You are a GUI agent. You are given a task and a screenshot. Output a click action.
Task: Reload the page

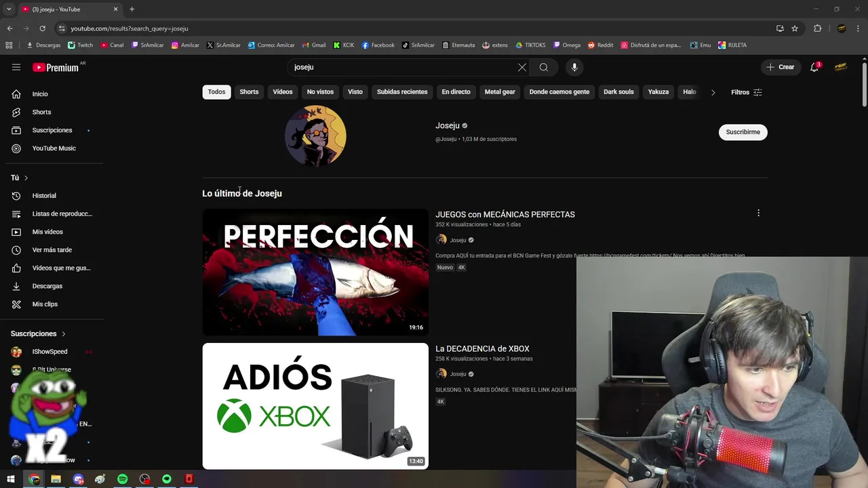[x=42, y=28]
